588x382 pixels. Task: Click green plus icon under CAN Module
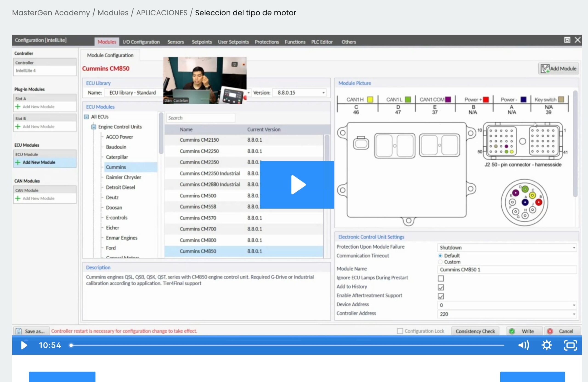point(18,198)
